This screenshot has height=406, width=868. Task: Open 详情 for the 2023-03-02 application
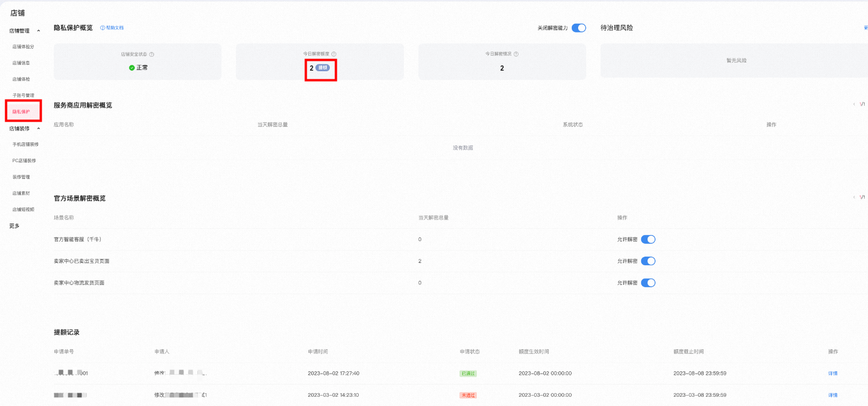(x=833, y=395)
